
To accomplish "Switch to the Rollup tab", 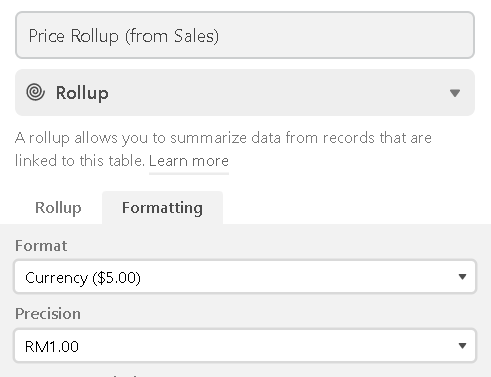I will 58,208.
